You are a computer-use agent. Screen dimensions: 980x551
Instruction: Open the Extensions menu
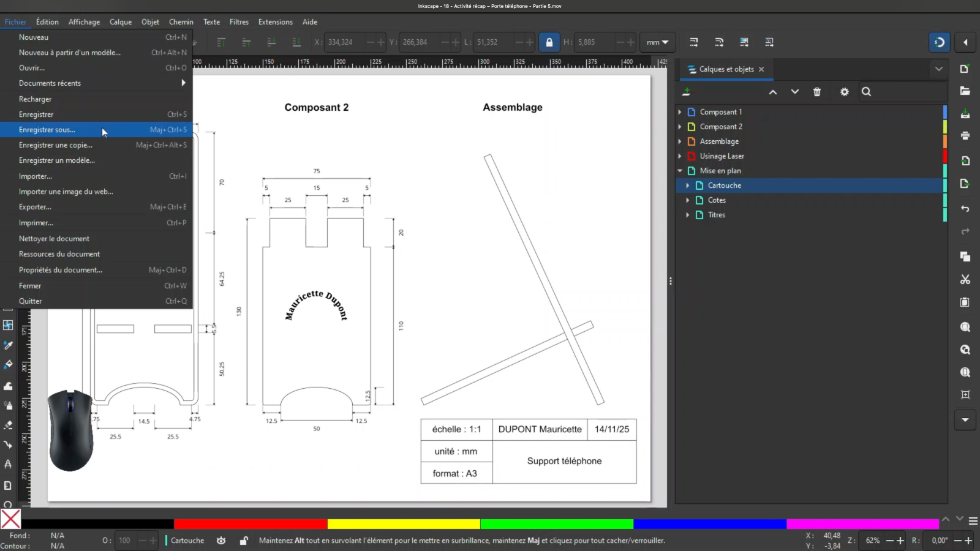coord(275,22)
